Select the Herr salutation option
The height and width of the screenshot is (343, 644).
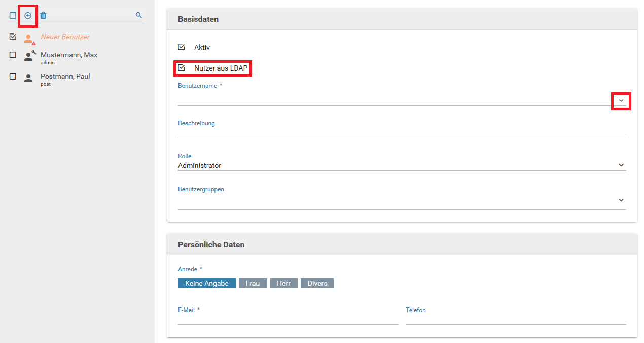(283, 283)
